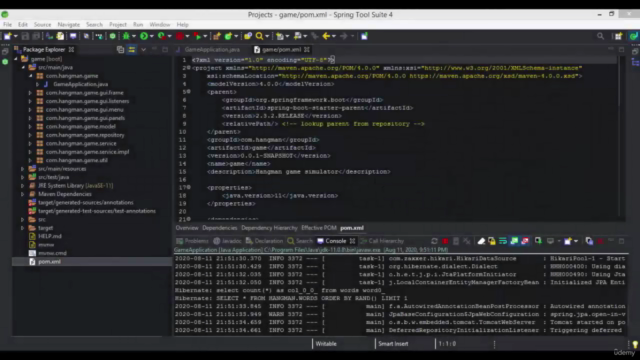Toggle Word Wrap in Console toolbar
This screenshot has height=360, width=640.
coord(503,241)
